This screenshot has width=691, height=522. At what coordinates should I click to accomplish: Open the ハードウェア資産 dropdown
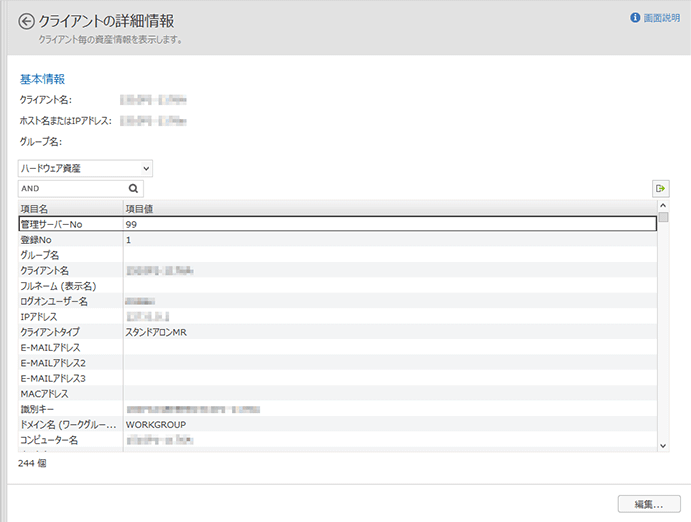(85, 168)
